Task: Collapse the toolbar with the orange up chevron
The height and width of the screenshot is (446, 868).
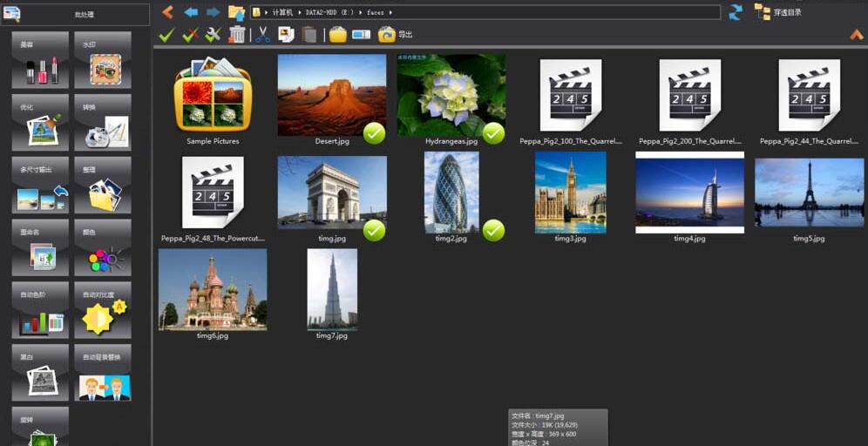Action: [856, 35]
